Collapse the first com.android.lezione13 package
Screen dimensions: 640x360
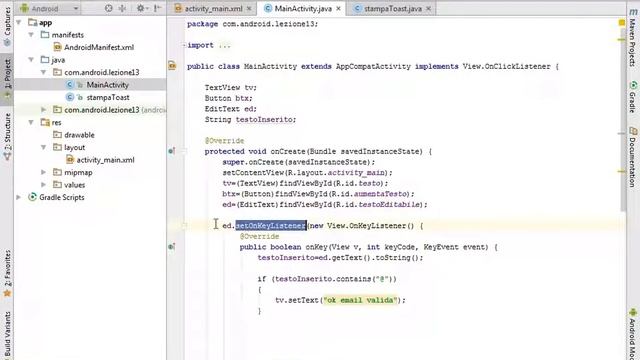(x=43, y=73)
